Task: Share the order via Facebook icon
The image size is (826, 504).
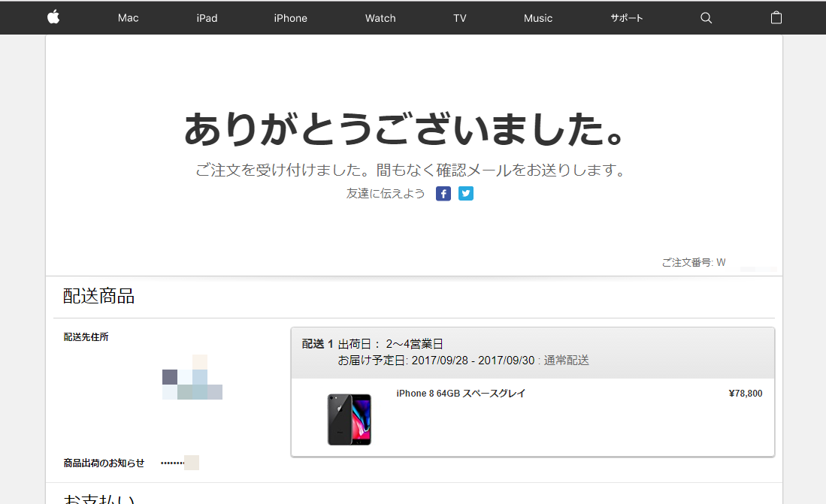Action: click(443, 194)
